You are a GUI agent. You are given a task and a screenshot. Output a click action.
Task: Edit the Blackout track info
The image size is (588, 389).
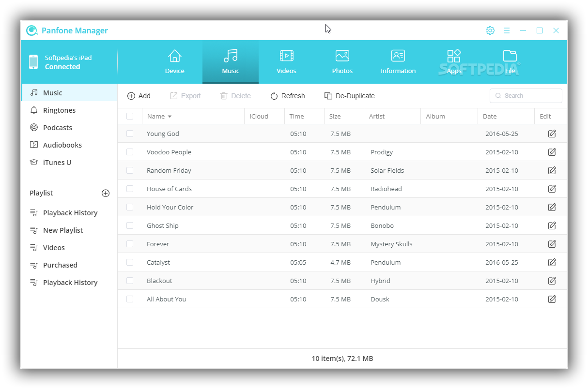(x=552, y=281)
